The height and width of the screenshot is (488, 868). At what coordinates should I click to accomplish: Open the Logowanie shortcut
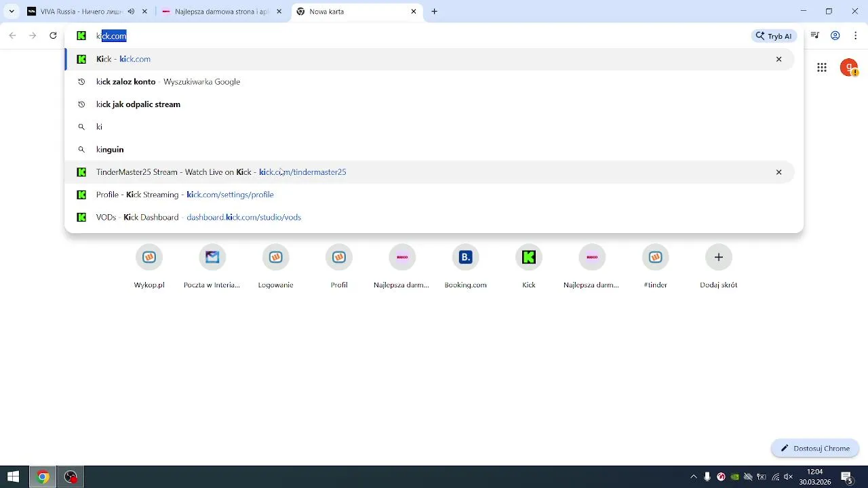(275, 266)
